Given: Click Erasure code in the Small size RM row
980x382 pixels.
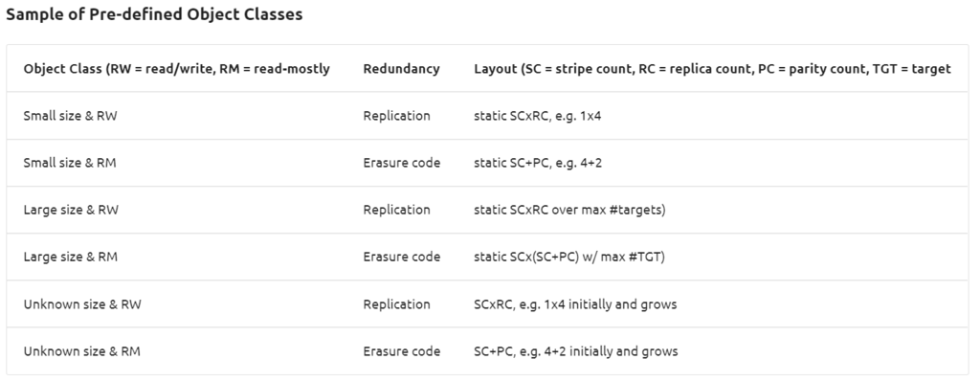Looking at the screenshot, I should click(x=401, y=163).
